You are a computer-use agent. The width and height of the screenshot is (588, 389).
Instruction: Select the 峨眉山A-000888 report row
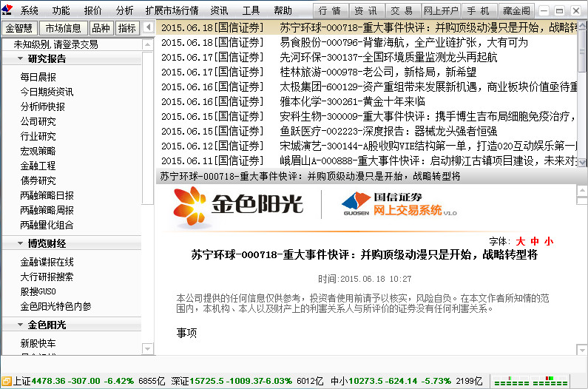tap(367, 160)
